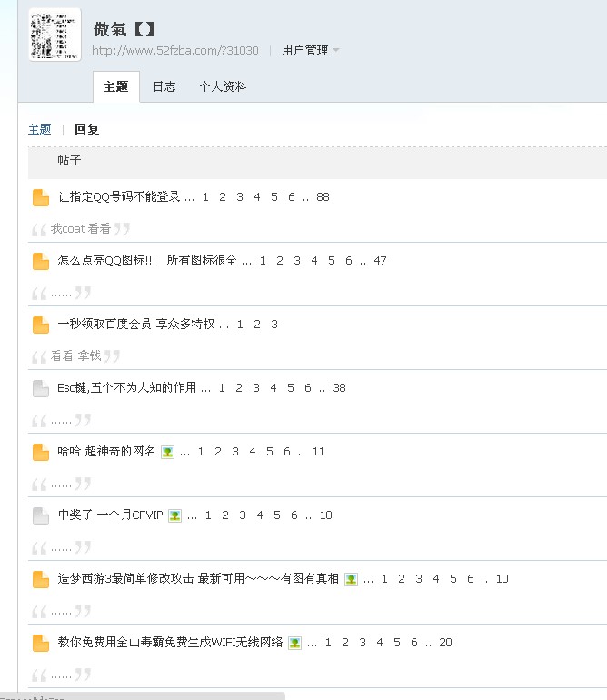The image size is (607, 700).
Task: Click image attachment icon on 金山毒霸WIFI thread
Action: click(x=294, y=644)
